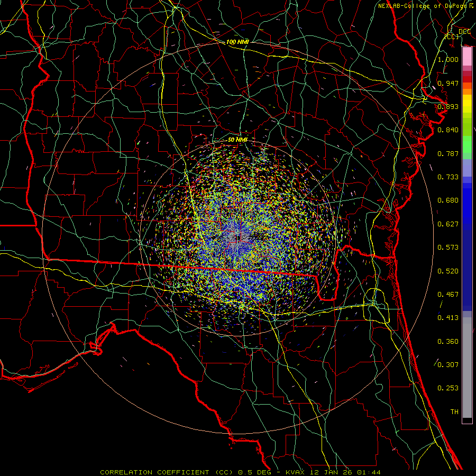Click the 0.467 legend value

pos(448,295)
